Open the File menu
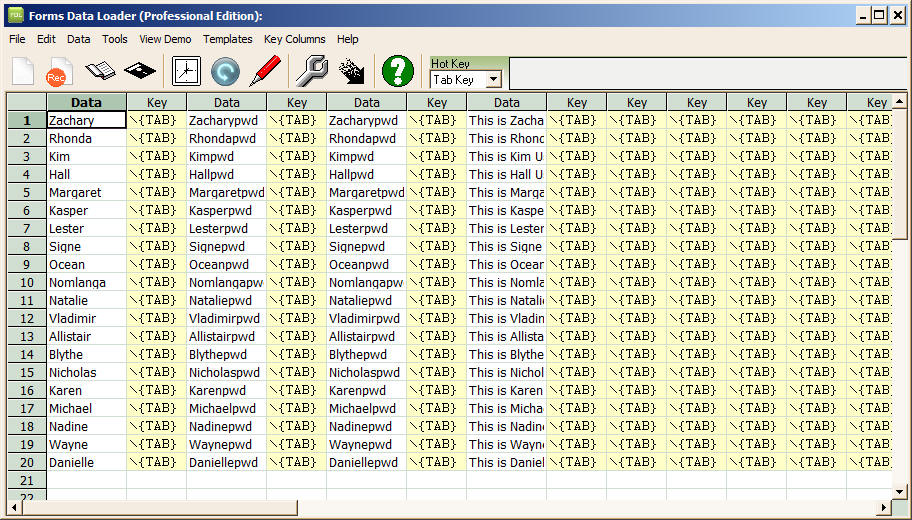 pyautogui.click(x=17, y=39)
